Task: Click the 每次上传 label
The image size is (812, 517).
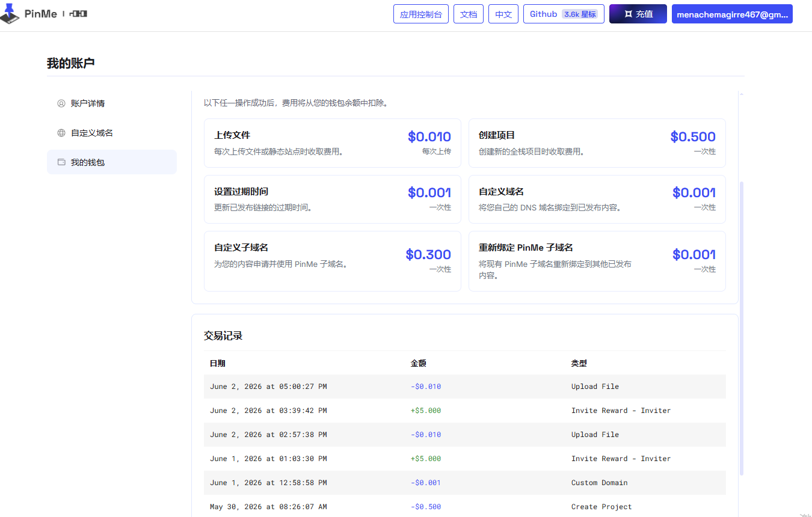Action: 437,151
